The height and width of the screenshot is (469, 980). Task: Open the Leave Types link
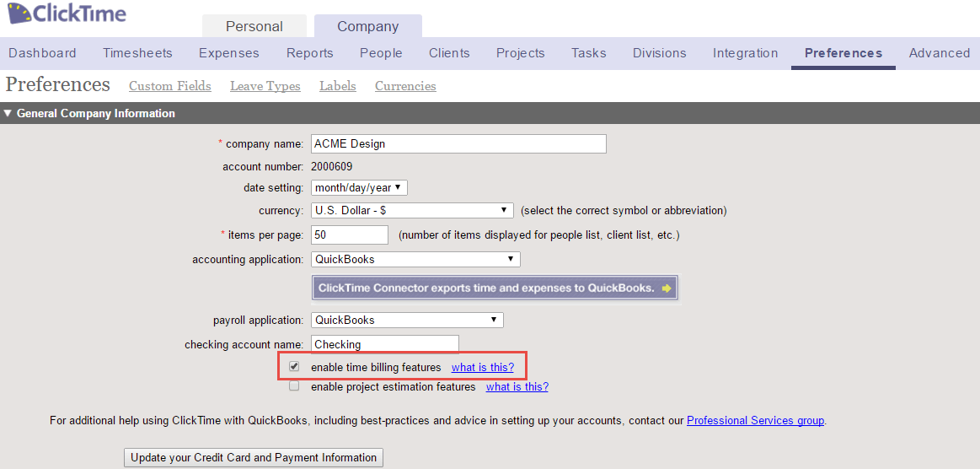(x=265, y=86)
